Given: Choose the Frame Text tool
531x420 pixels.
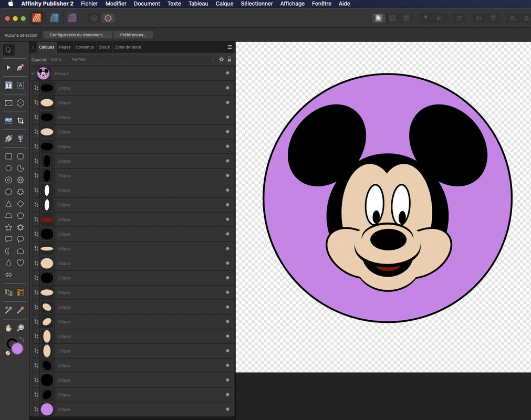Looking at the screenshot, I should pyautogui.click(x=8, y=85).
